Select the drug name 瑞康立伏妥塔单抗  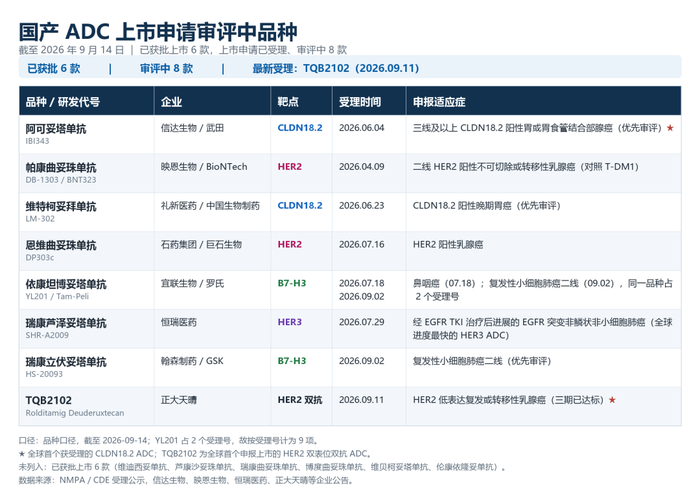66,362
